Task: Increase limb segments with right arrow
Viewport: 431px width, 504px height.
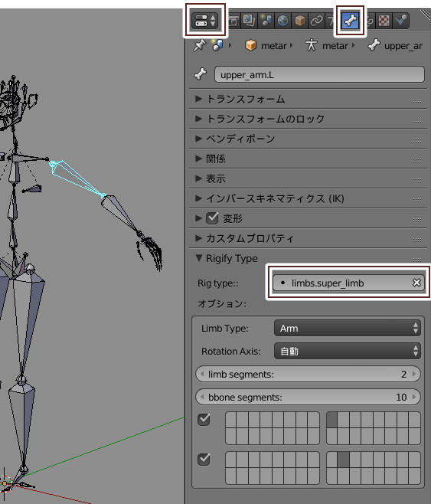Action: click(x=414, y=374)
